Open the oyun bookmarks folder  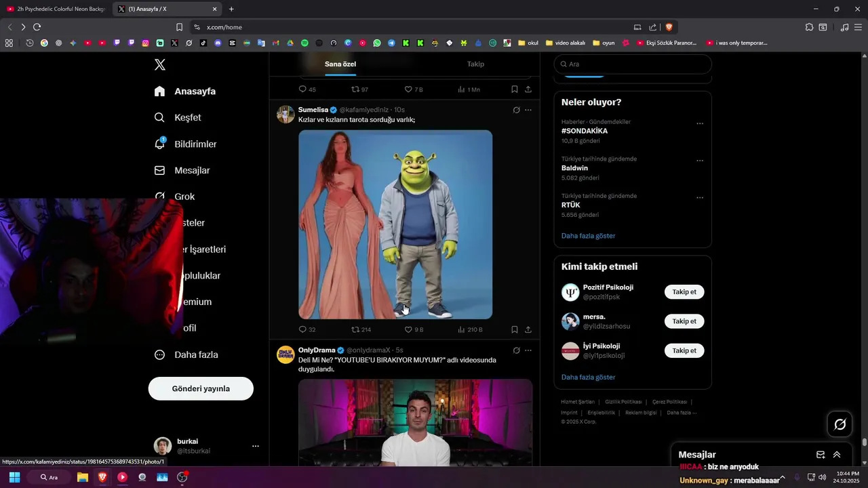click(x=604, y=43)
